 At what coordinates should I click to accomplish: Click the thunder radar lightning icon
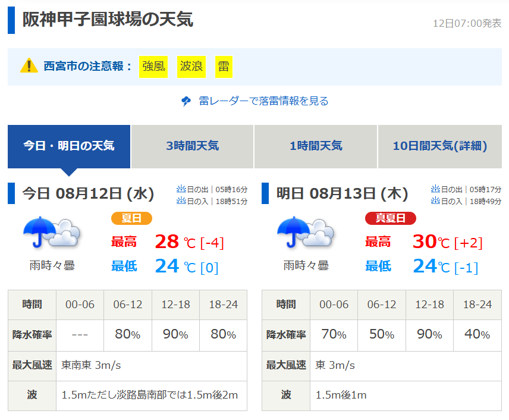click(x=186, y=101)
